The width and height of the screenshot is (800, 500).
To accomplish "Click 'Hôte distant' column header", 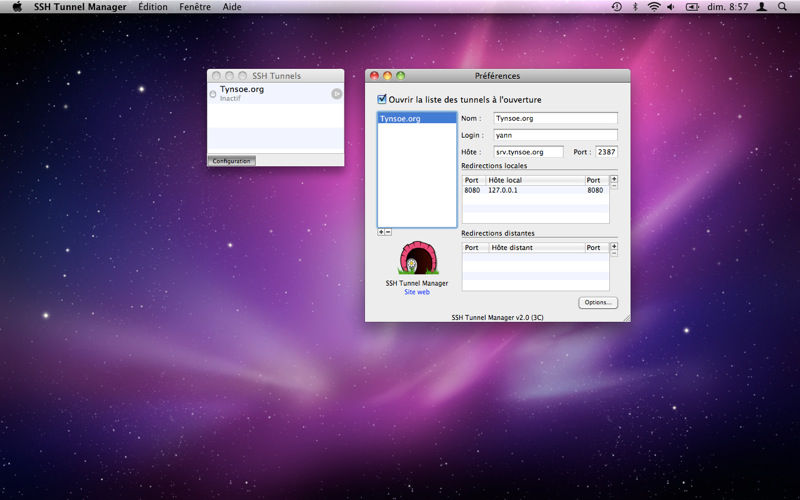I will click(x=537, y=247).
